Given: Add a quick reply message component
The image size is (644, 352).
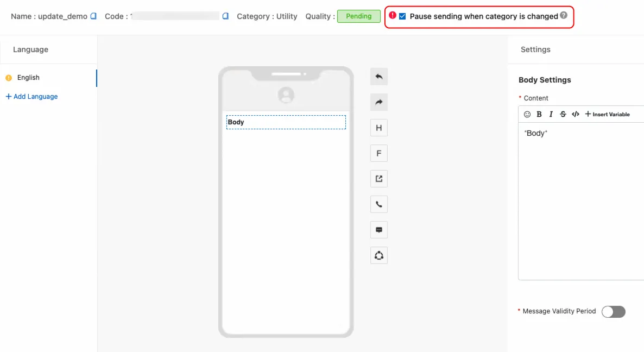Looking at the screenshot, I should [x=379, y=230].
